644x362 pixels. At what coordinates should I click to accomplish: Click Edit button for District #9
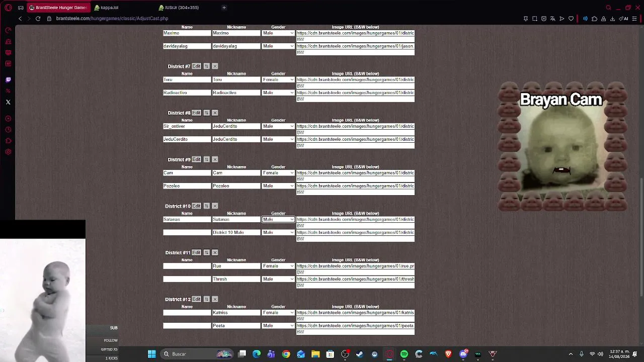click(x=196, y=159)
